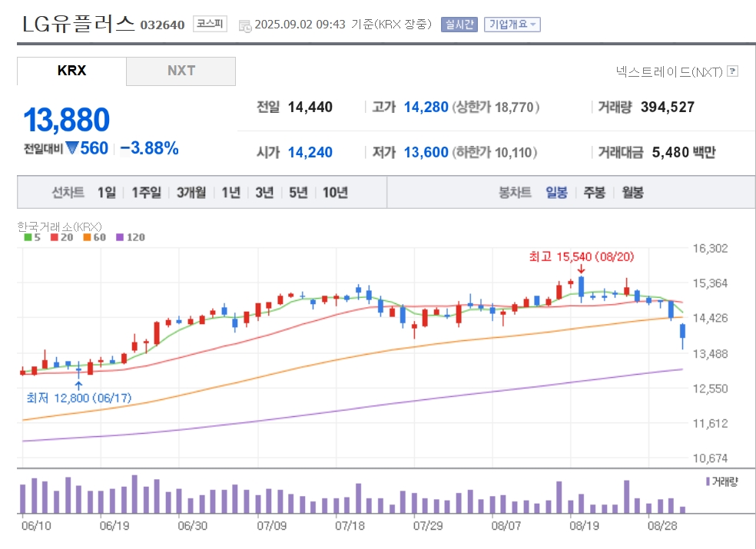The height and width of the screenshot is (549, 756).
Task: Switch to the KRX tab
Action: click(71, 71)
